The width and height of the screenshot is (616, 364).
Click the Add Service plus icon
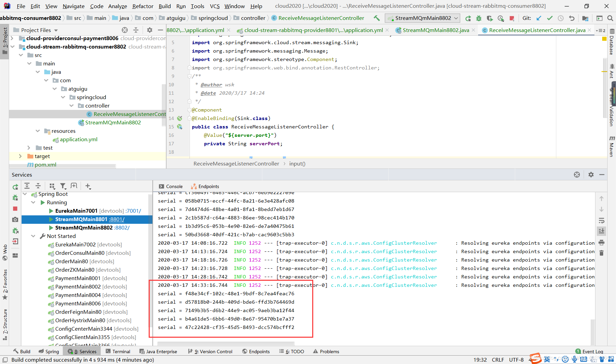[x=88, y=186]
